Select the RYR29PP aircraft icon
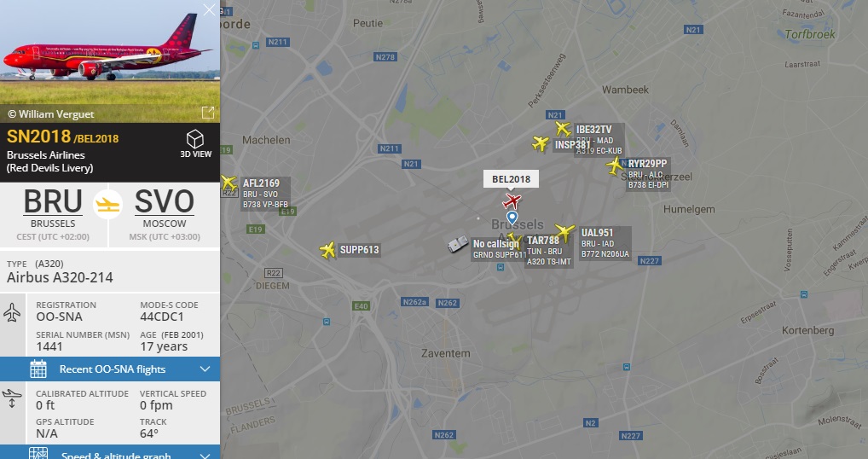This screenshot has height=459, width=868. [x=615, y=166]
